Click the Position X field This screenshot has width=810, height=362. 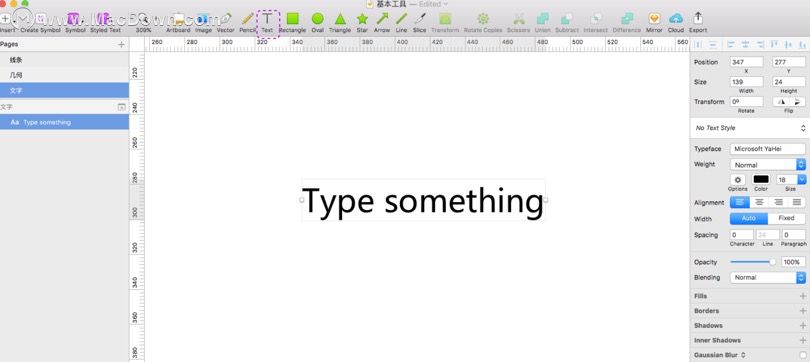click(746, 62)
